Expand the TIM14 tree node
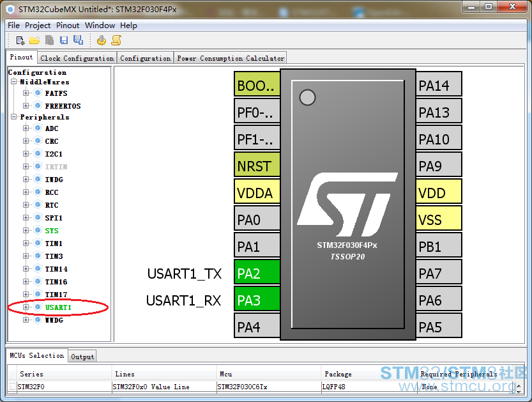This screenshot has height=402, width=532. (x=26, y=269)
